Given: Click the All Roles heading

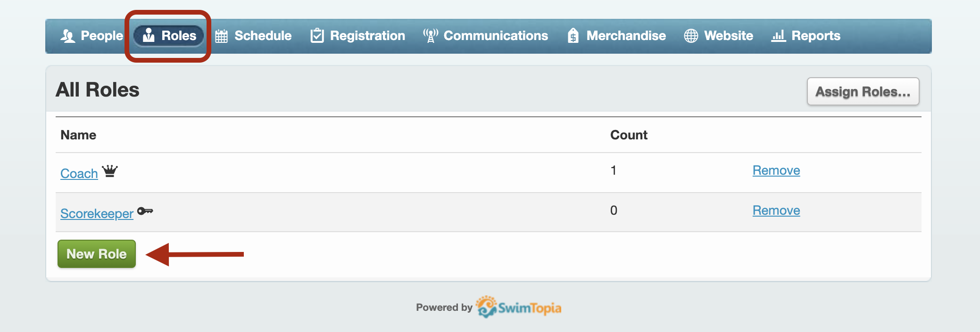Looking at the screenshot, I should tap(98, 89).
